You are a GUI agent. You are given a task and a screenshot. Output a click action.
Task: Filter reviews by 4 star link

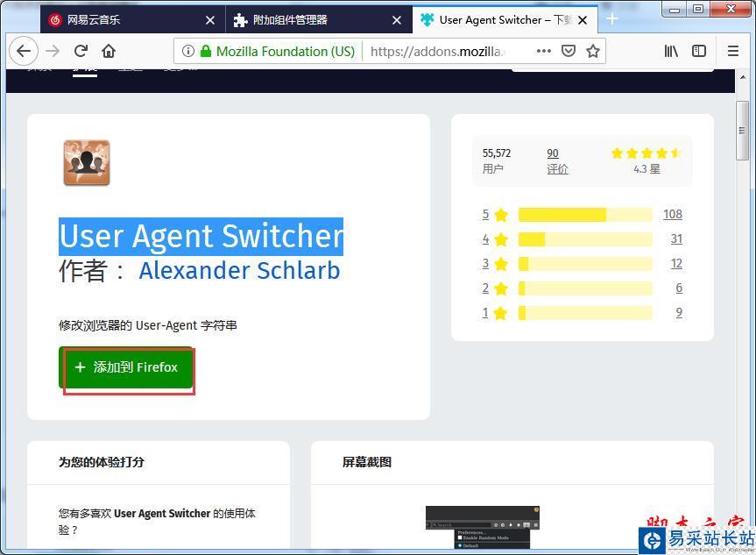tap(495, 238)
